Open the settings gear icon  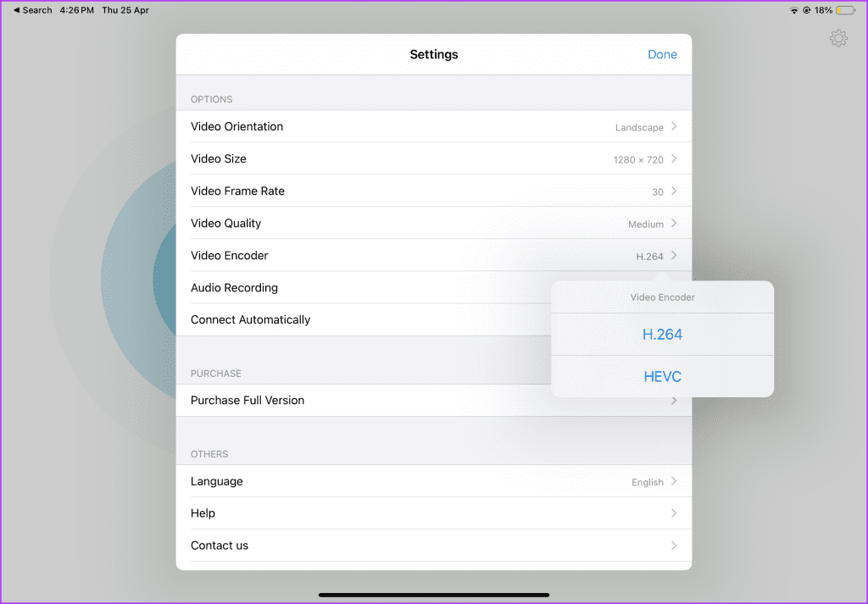(x=838, y=38)
